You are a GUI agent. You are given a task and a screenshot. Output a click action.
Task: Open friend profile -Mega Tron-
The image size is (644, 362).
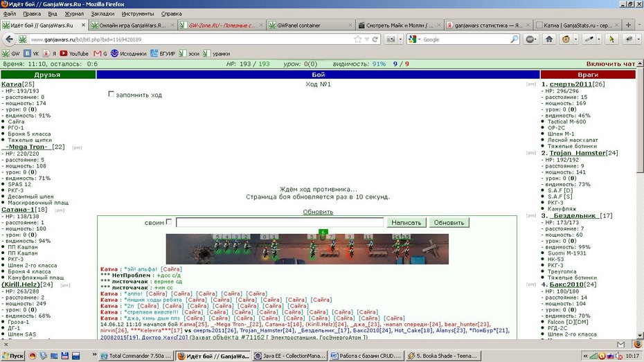pos(27,147)
